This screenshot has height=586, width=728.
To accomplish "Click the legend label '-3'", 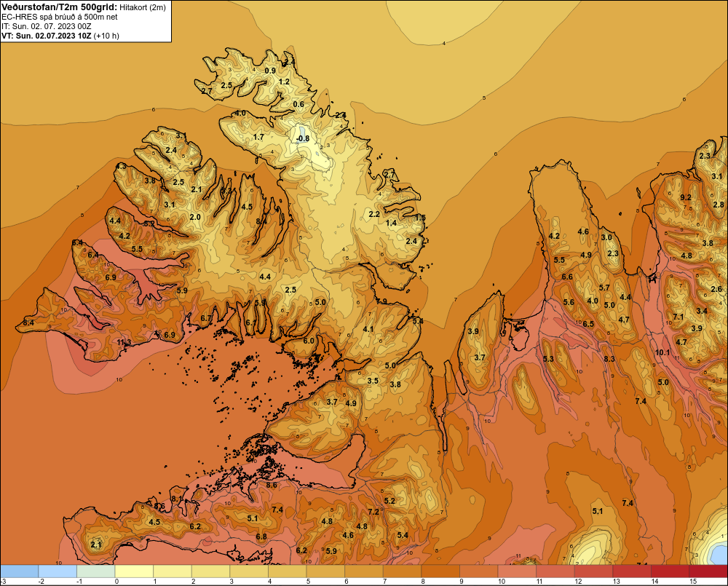I will point(3,582).
